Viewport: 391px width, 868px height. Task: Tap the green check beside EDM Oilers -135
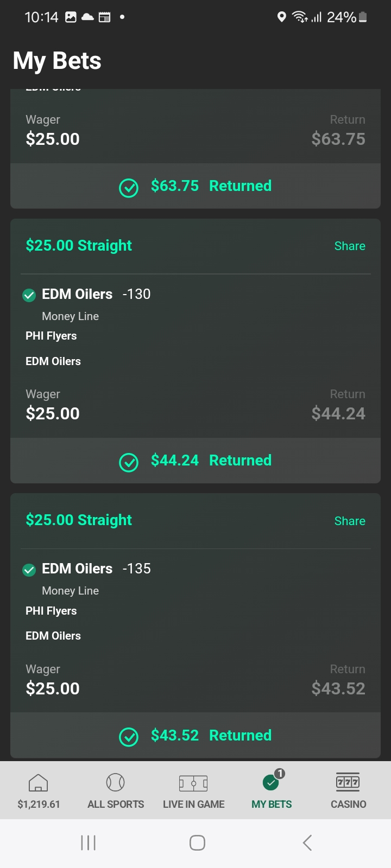tap(29, 569)
